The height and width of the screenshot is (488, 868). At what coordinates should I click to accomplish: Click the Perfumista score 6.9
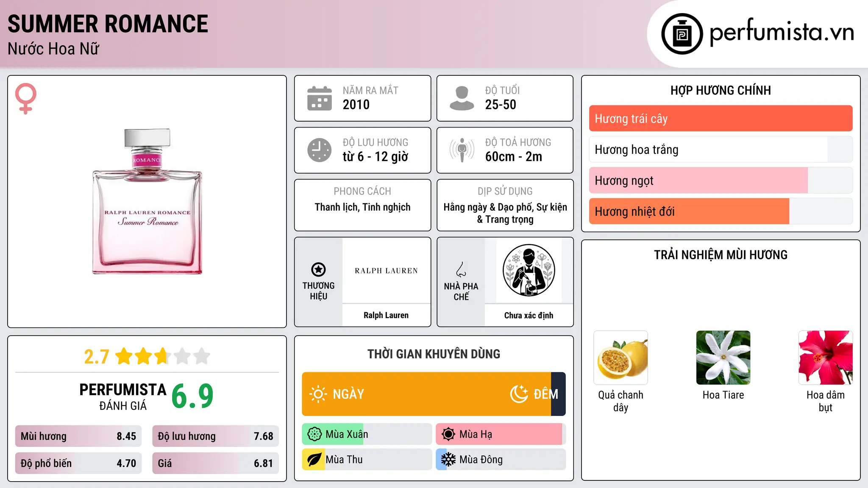[192, 396]
